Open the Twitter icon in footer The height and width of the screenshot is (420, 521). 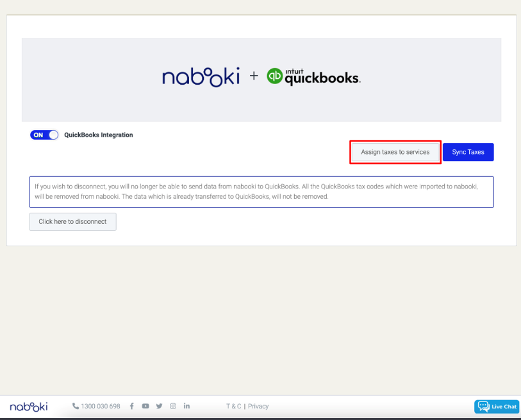pos(159,406)
